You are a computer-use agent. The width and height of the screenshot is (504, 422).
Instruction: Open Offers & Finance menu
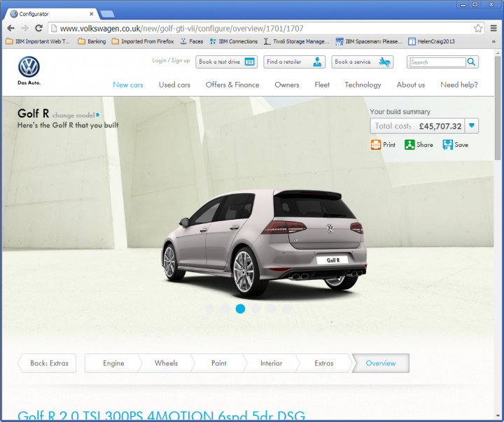click(x=232, y=85)
